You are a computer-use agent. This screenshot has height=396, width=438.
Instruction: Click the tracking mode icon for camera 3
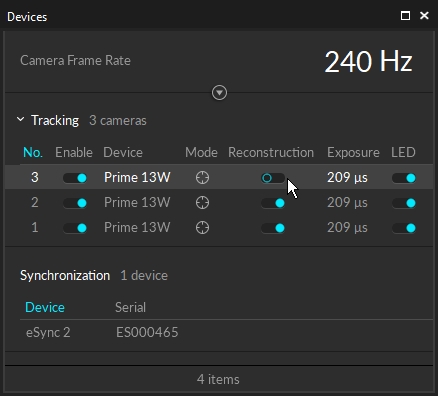coord(202,178)
